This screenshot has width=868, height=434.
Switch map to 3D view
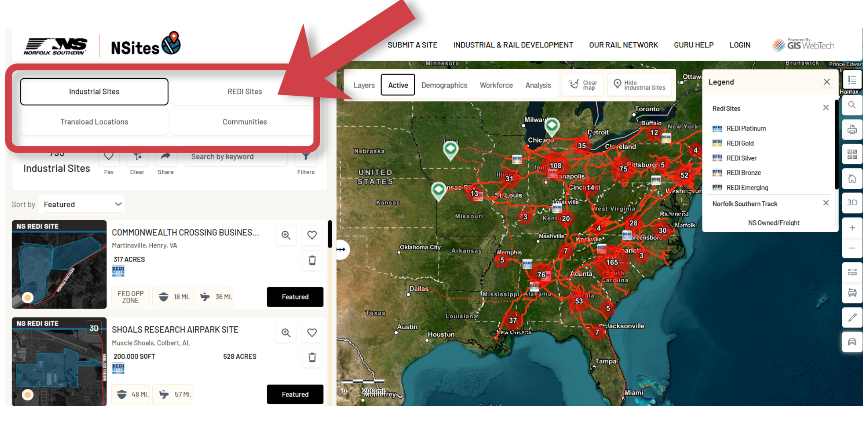point(852,203)
